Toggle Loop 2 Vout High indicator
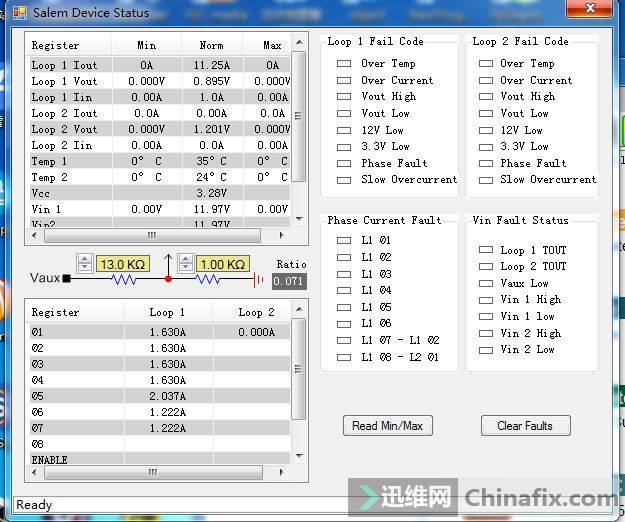This screenshot has width=625, height=522. coord(485,96)
